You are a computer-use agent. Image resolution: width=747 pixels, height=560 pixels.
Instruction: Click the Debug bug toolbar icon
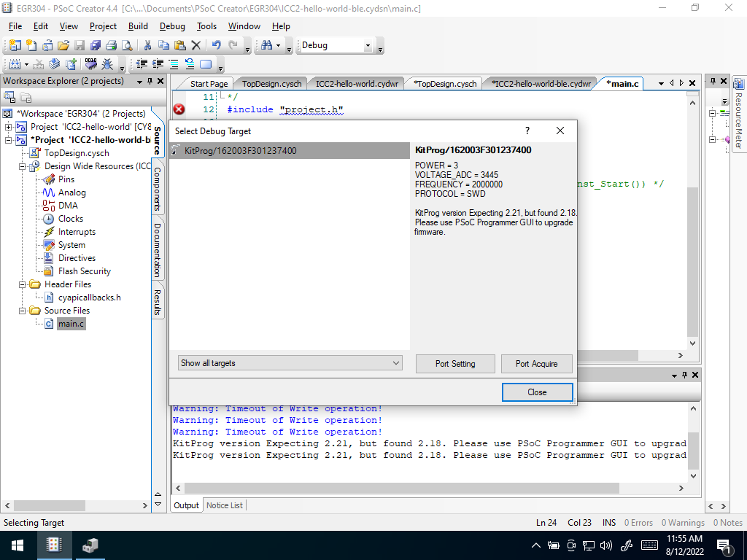107,64
